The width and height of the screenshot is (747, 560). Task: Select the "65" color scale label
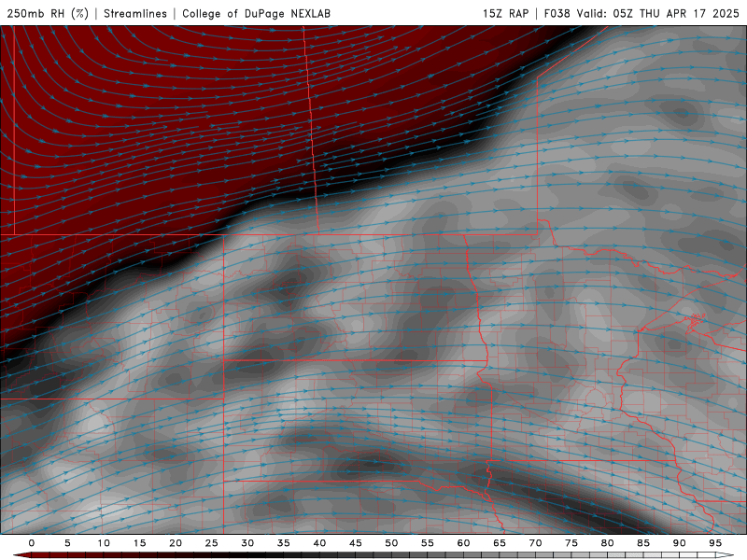pyautogui.click(x=500, y=543)
